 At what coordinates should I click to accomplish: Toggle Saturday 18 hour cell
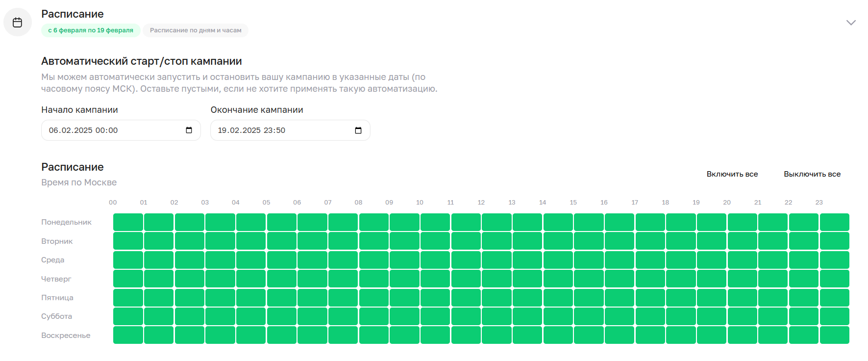tap(681, 316)
